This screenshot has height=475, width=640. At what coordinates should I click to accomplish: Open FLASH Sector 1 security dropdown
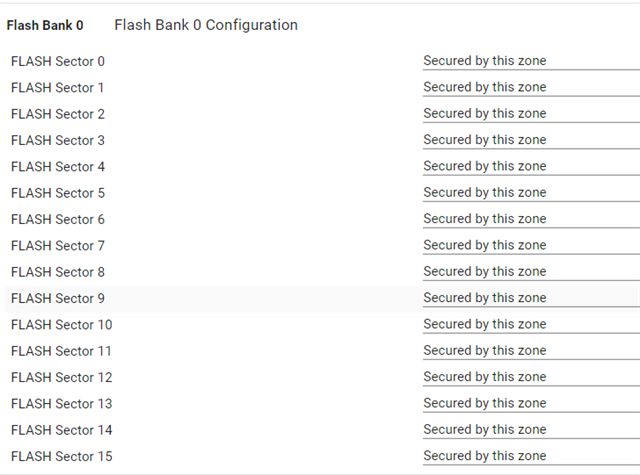(530, 87)
